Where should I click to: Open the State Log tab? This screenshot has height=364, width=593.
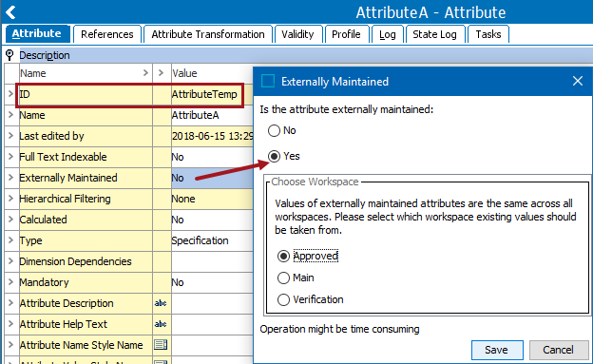[434, 34]
